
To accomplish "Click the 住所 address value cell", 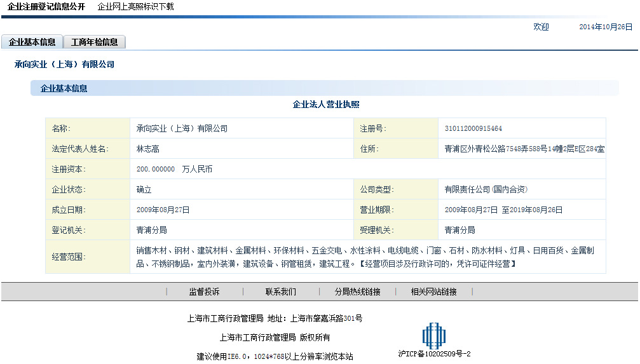I will (524, 149).
